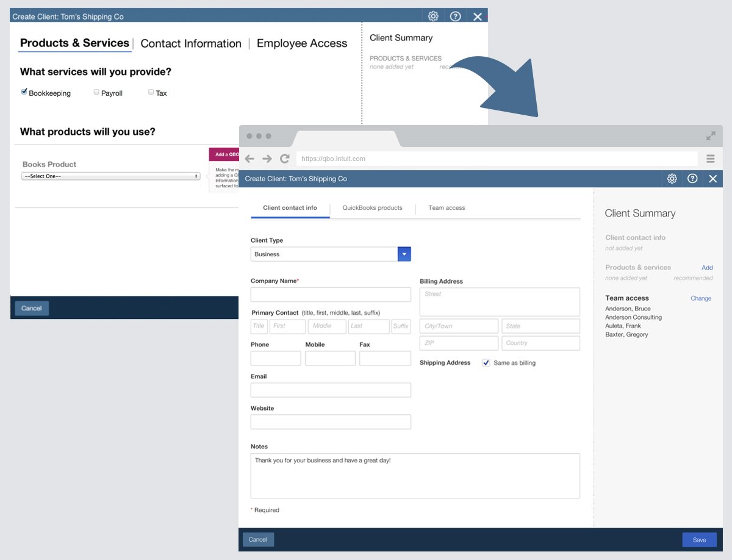This screenshot has height=560, width=732.
Task: Open the Books Product select dropdown
Action: [111, 176]
